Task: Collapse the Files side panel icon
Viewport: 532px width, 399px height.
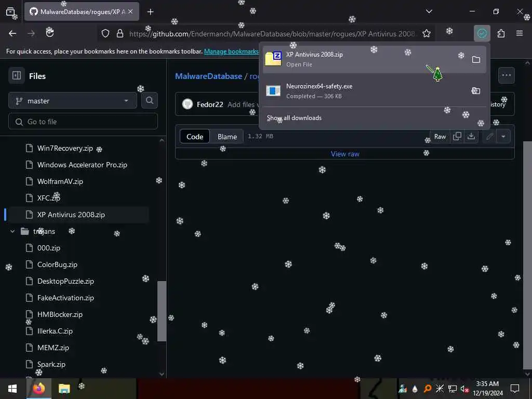Action: tap(17, 75)
